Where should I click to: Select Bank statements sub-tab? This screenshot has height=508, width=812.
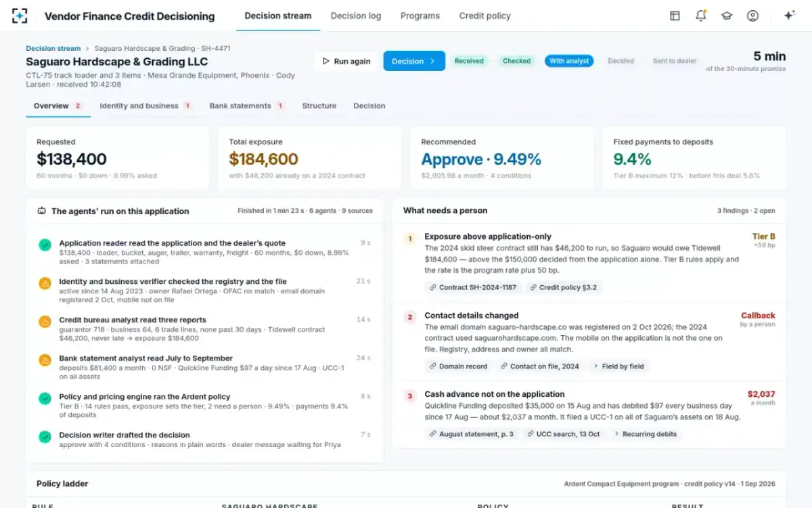pos(246,106)
